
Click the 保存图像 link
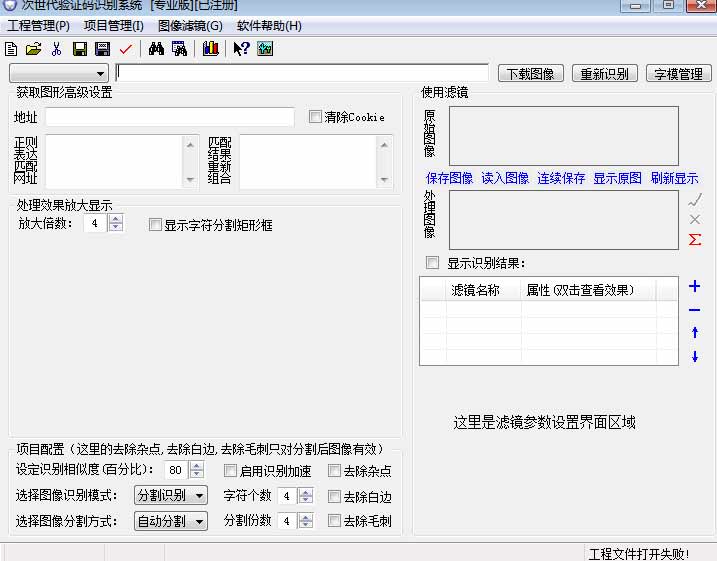449,178
